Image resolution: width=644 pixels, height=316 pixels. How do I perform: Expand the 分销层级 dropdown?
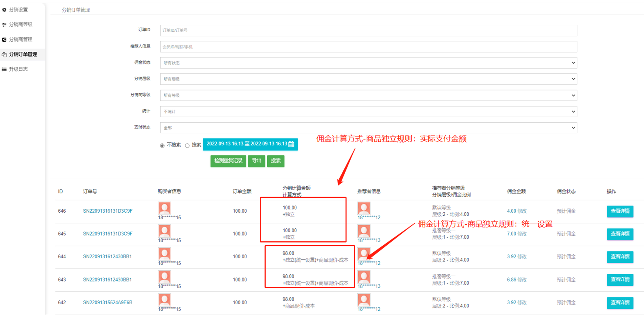pos(368,79)
